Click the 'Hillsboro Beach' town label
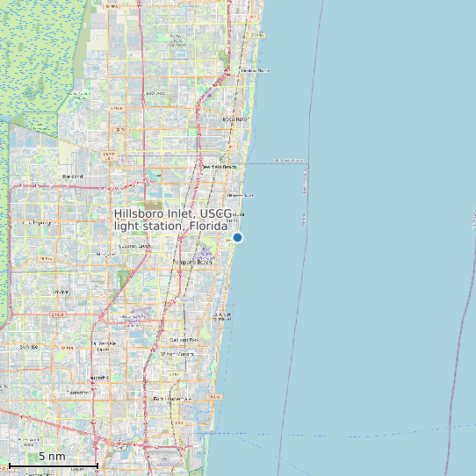 pyautogui.click(x=240, y=196)
